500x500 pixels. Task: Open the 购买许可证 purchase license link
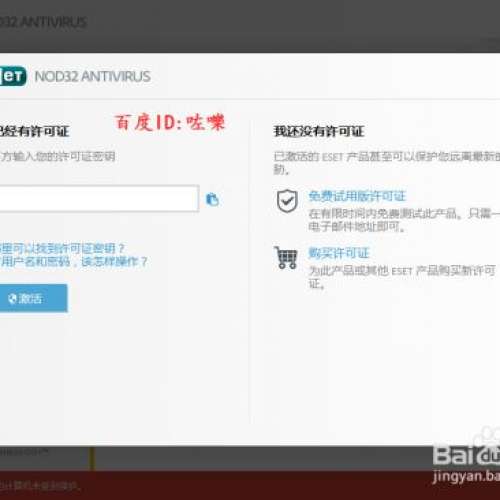(x=339, y=253)
